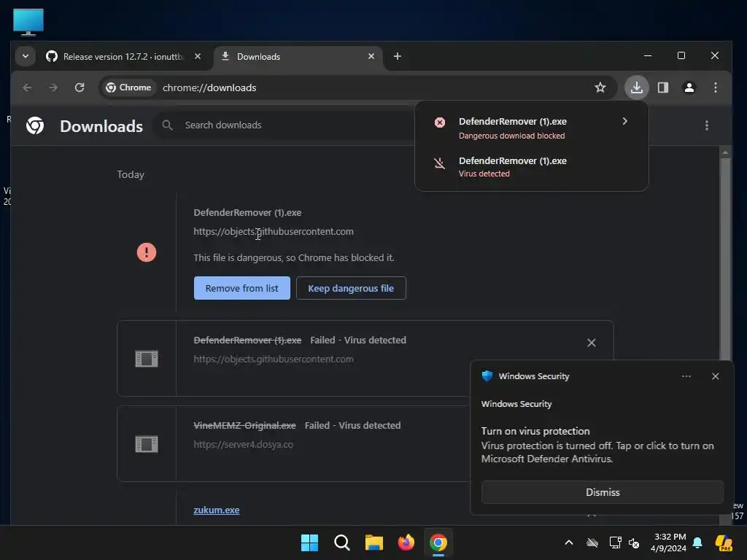Click the 'Failed - Virus detected' text for VineMEMZ

[352, 425]
